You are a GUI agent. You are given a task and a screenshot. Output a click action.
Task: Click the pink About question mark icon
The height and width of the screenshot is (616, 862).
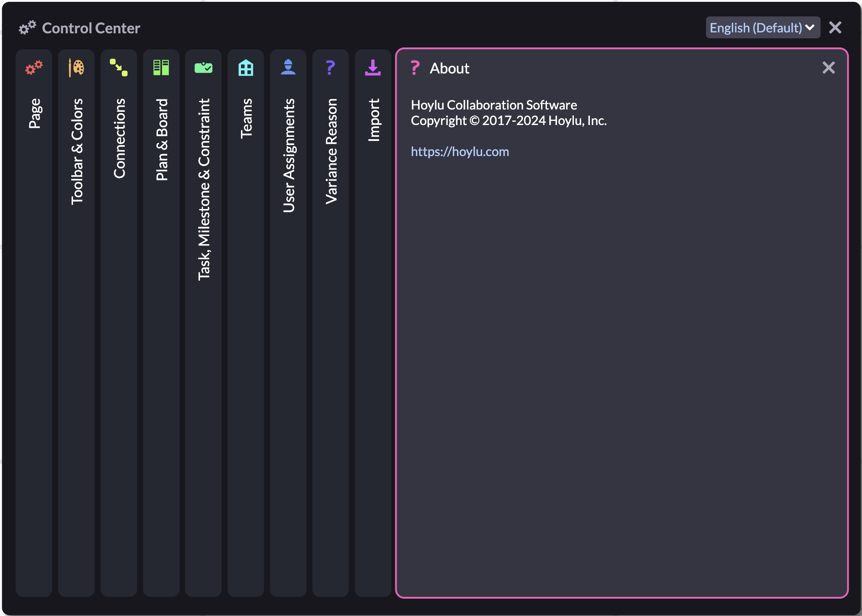[415, 68]
